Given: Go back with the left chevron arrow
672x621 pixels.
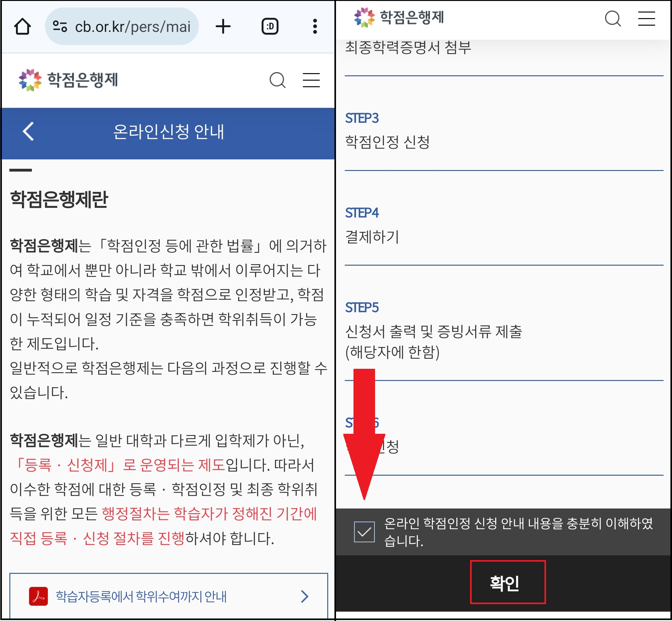Looking at the screenshot, I should (x=28, y=131).
